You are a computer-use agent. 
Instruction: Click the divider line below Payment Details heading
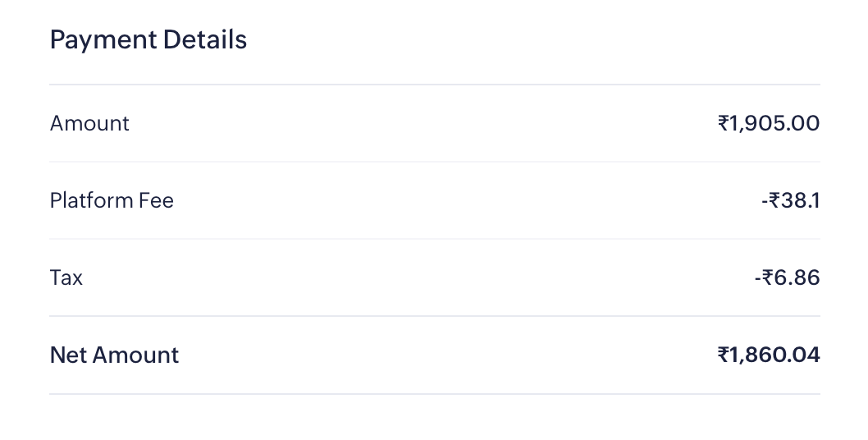(434, 85)
